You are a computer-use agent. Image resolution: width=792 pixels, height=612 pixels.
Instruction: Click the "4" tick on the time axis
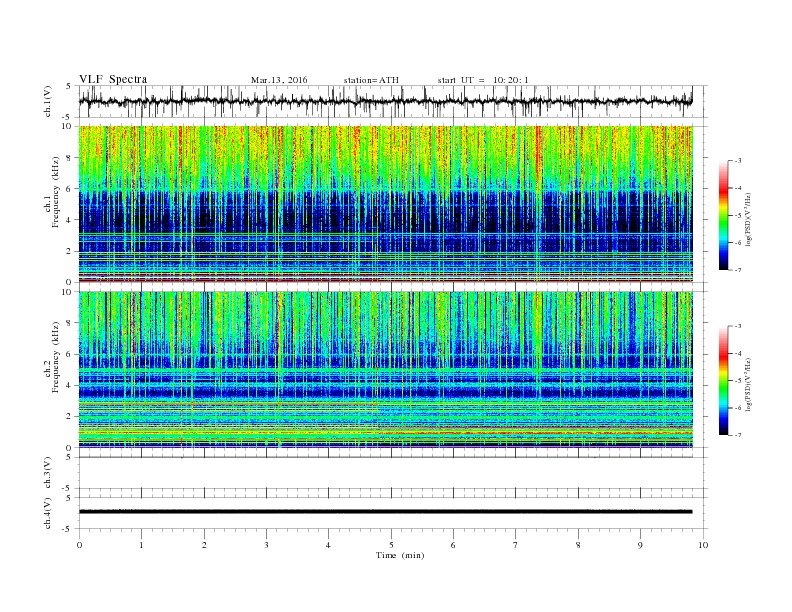pyautogui.click(x=329, y=545)
